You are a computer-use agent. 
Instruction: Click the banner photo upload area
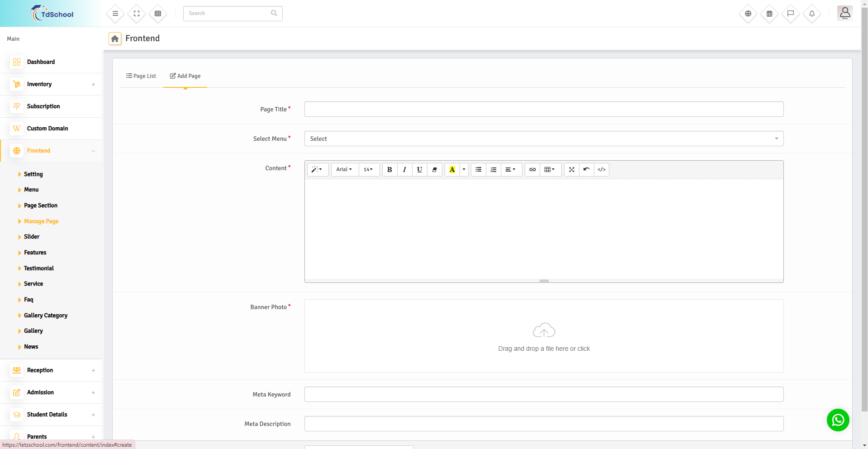pyautogui.click(x=544, y=336)
